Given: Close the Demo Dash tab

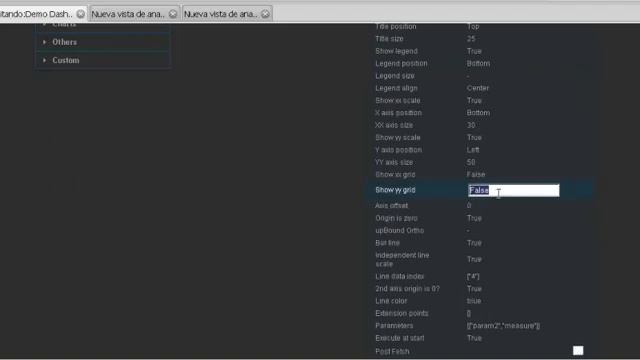Looking at the screenshot, I should point(81,14).
